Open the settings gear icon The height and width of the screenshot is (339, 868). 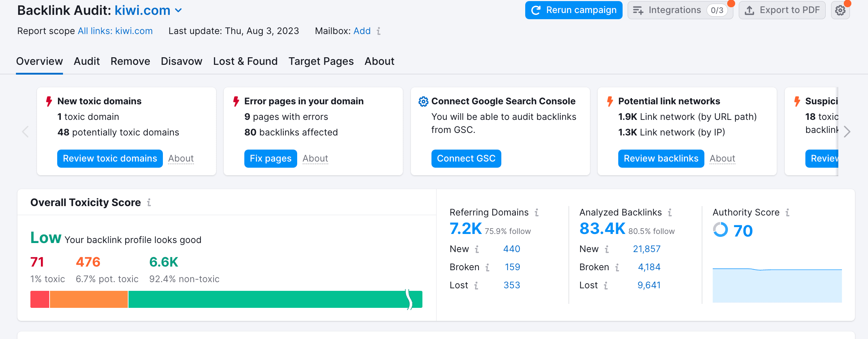(840, 10)
